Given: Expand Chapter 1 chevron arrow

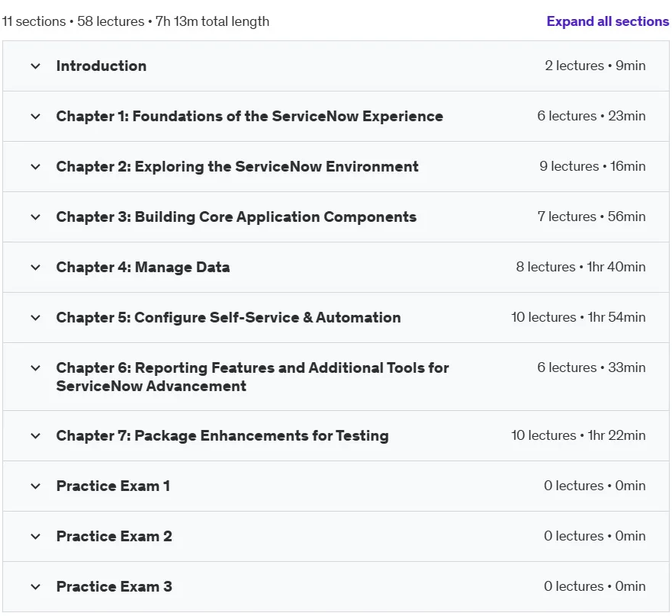Looking at the screenshot, I should click(x=36, y=117).
